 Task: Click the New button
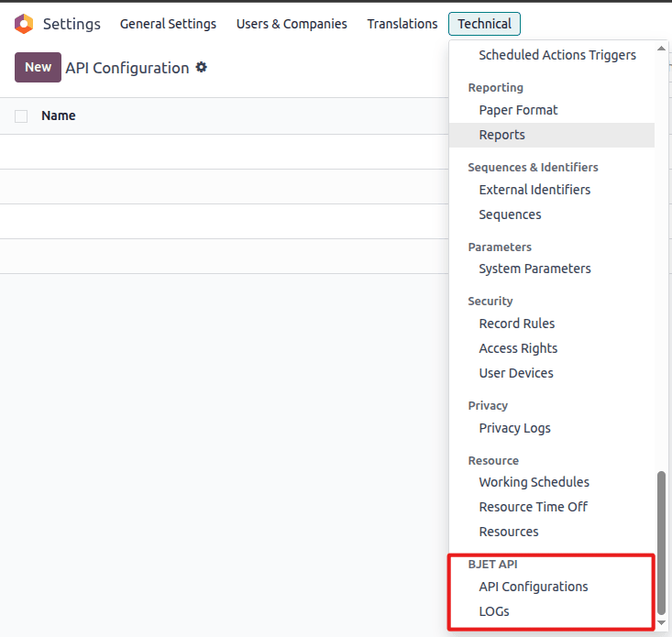coord(38,67)
